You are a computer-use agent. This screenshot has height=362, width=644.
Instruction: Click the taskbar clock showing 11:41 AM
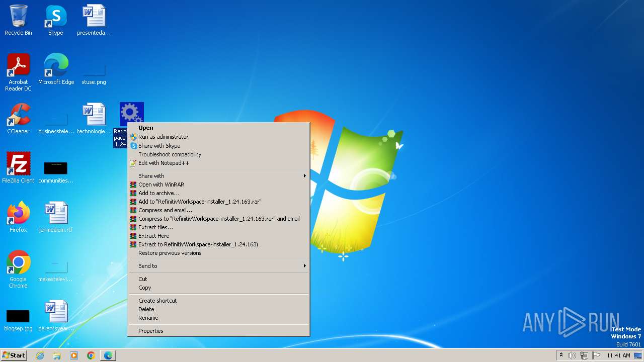[x=618, y=355]
